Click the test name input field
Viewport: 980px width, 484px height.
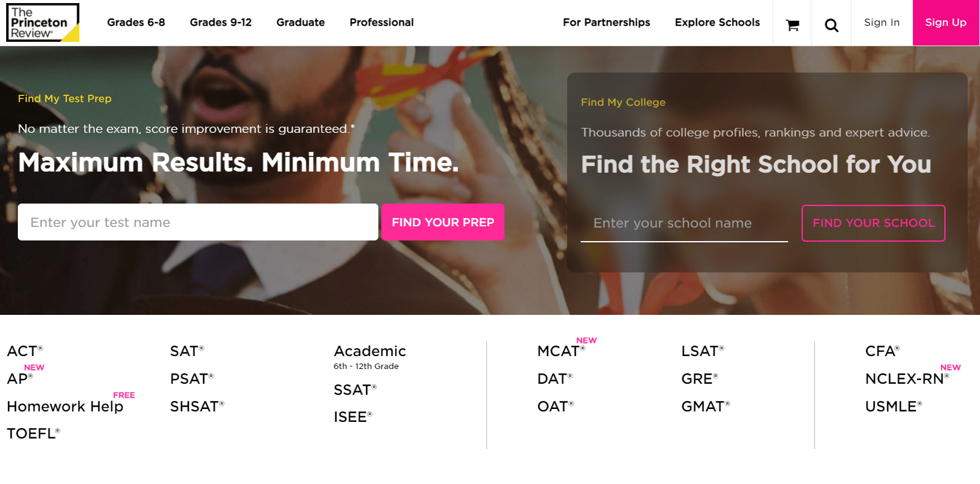point(198,222)
